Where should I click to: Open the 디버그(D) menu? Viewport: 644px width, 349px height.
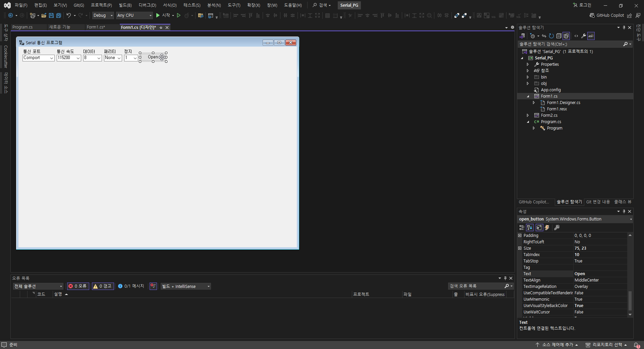tap(148, 5)
